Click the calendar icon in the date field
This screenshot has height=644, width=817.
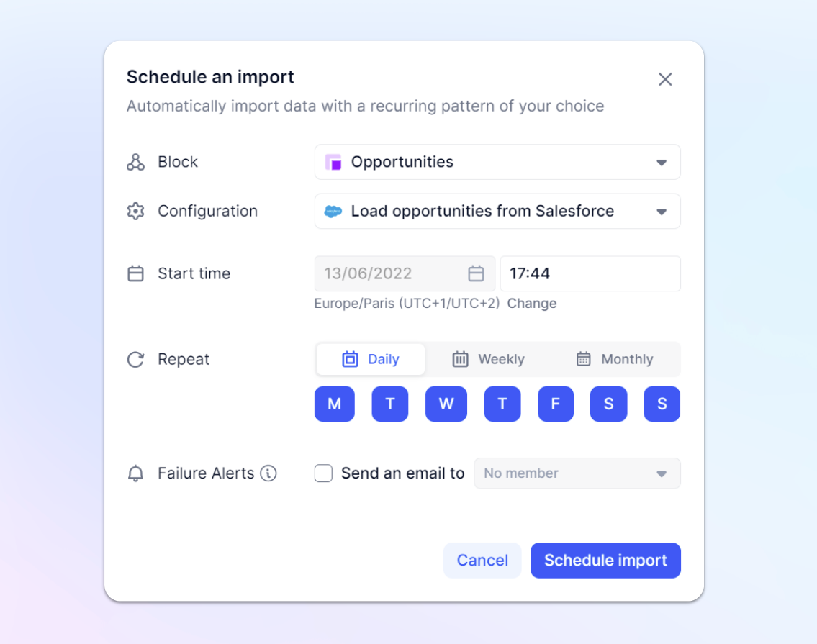coord(476,273)
